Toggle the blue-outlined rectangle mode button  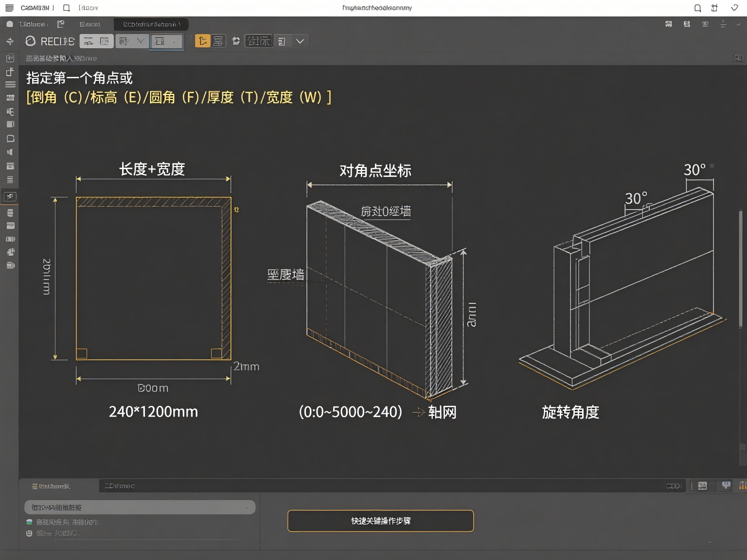coord(166,41)
